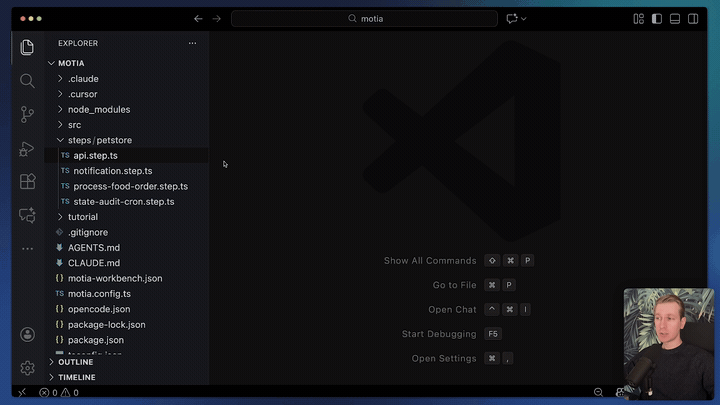The width and height of the screenshot is (720, 405).
Task: Expand the node_modules folder
Action: coord(98,109)
